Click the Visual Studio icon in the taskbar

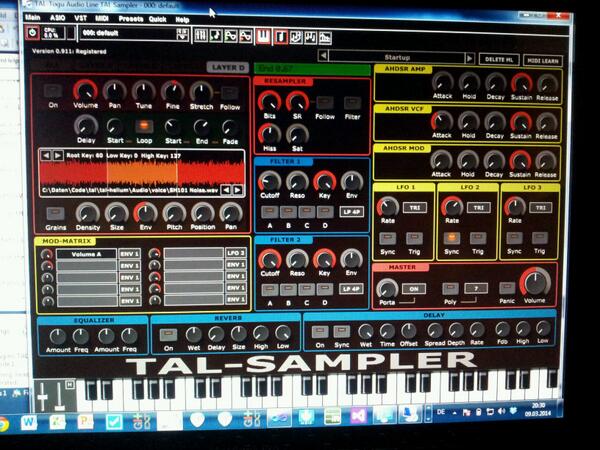click(359, 416)
